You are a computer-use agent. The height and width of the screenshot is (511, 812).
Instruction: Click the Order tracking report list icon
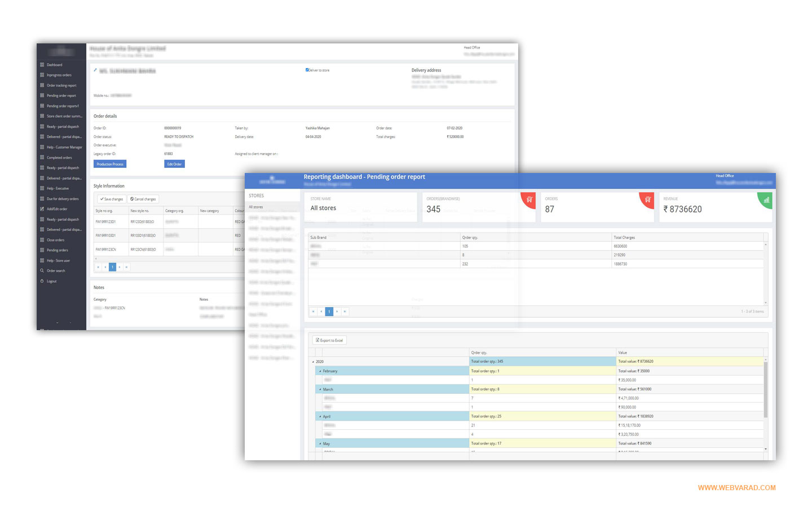[x=42, y=86]
